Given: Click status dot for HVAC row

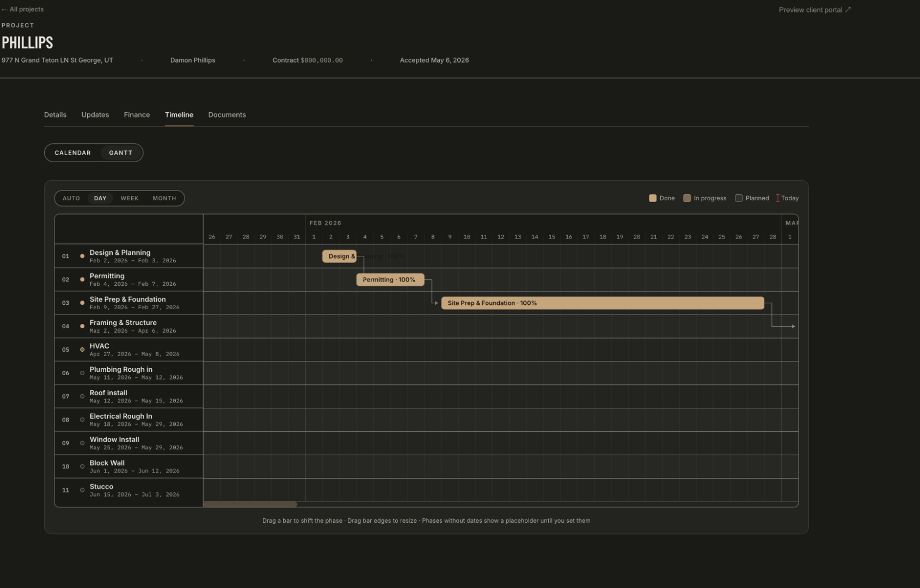Looking at the screenshot, I should pos(82,350).
